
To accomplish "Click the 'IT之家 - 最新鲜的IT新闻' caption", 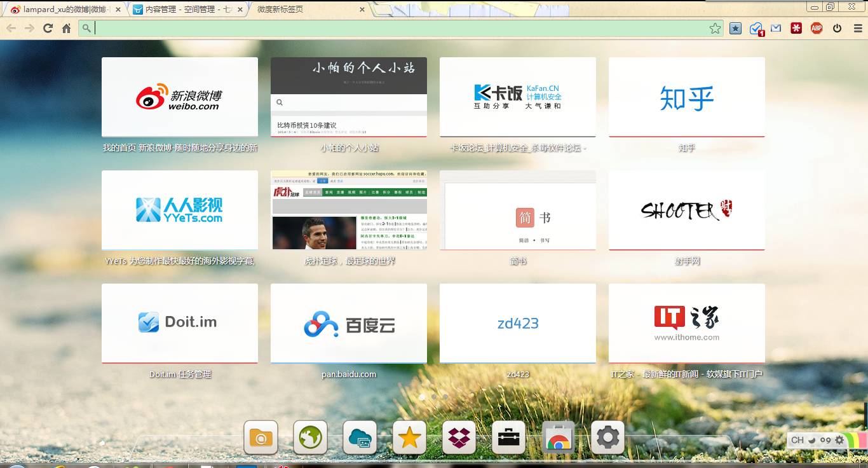I will point(687,374).
